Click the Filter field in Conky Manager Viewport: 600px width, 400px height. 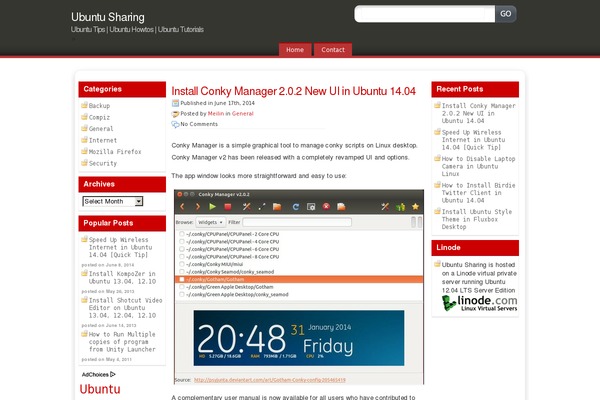point(297,222)
